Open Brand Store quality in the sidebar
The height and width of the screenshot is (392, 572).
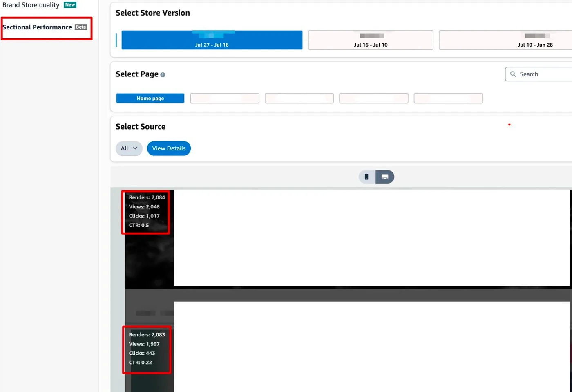pyautogui.click(x=31, y=5)
